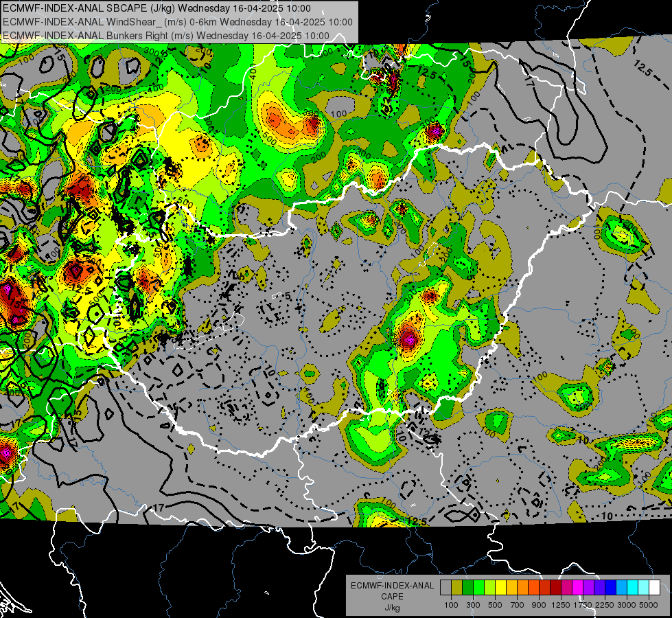The width and height of the screenshot is (672, 618).
Task: Click the legend unit J/kg
Action: [392, 608]
